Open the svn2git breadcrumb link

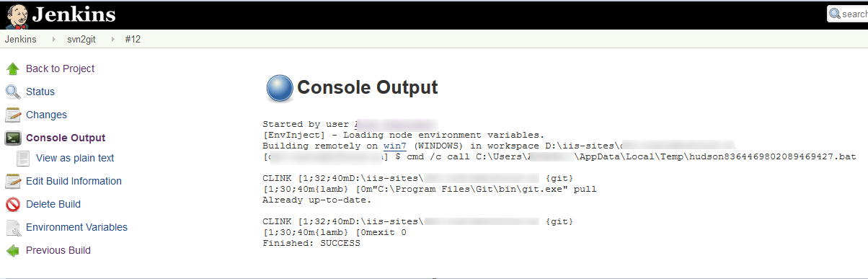[81, 40]
